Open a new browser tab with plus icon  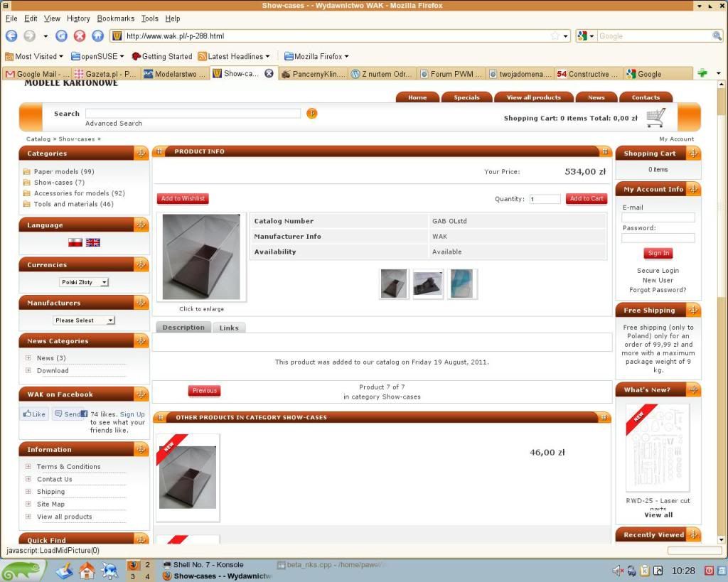click(702, 73)
